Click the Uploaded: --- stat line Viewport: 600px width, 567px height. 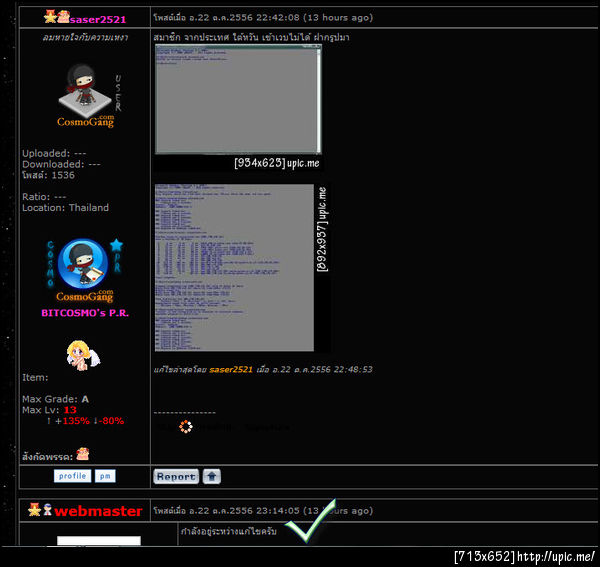click(x=54, y=153)
